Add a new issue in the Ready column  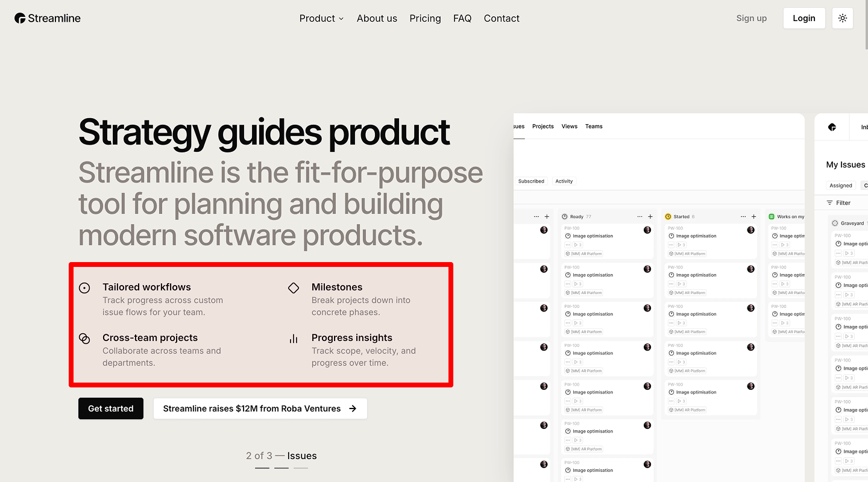click(x=650, y=216)
